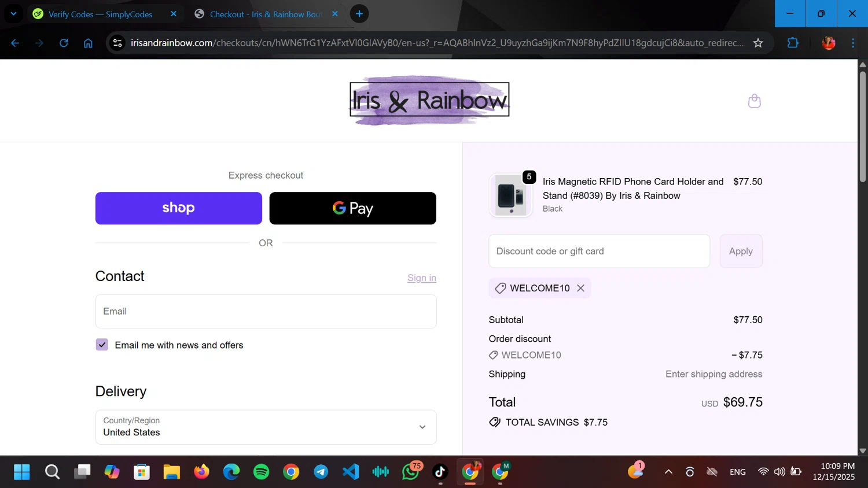
Task: Bookmark this page with the star
Action: 758,43
